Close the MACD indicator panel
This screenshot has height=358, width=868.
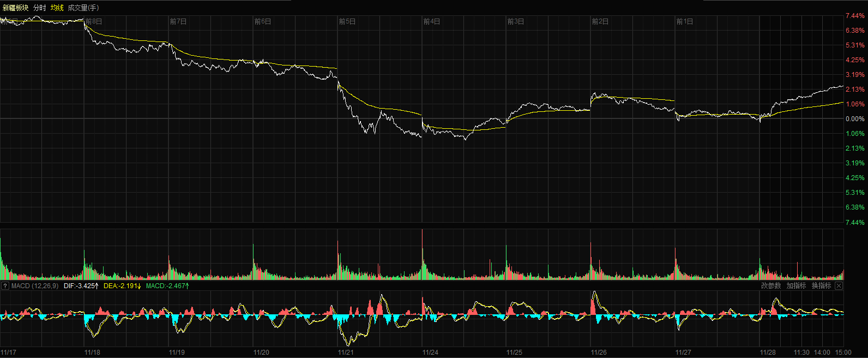(x=839, y=286)
